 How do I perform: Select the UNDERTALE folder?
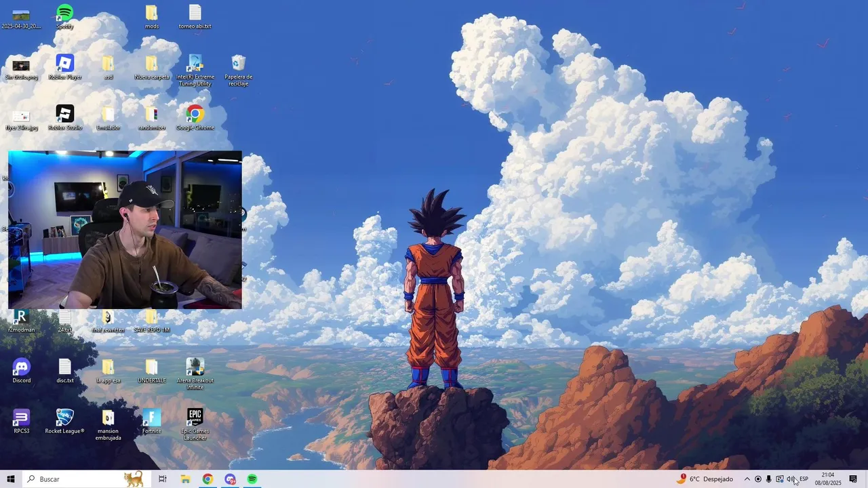click(151, 371)
